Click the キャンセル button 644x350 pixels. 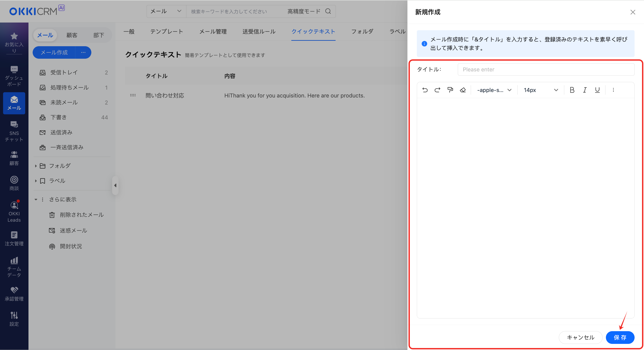tap(580, 338)
